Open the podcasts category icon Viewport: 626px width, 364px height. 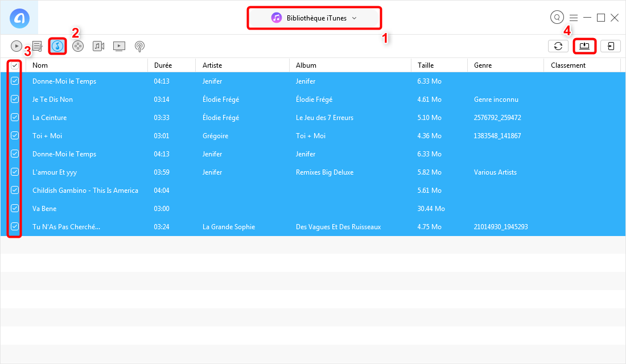tap(139, 46)
